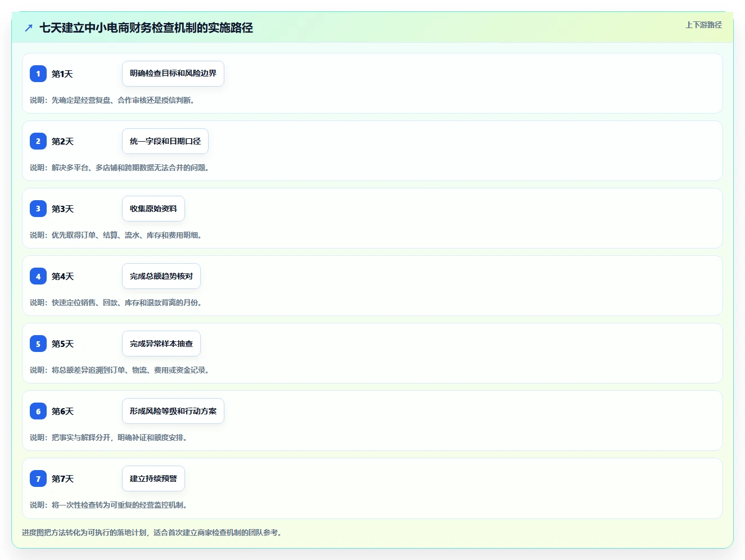Click the title 七天建立中小电商财务检查机制的实施路径
745x560 pixels.
(146, 28)
